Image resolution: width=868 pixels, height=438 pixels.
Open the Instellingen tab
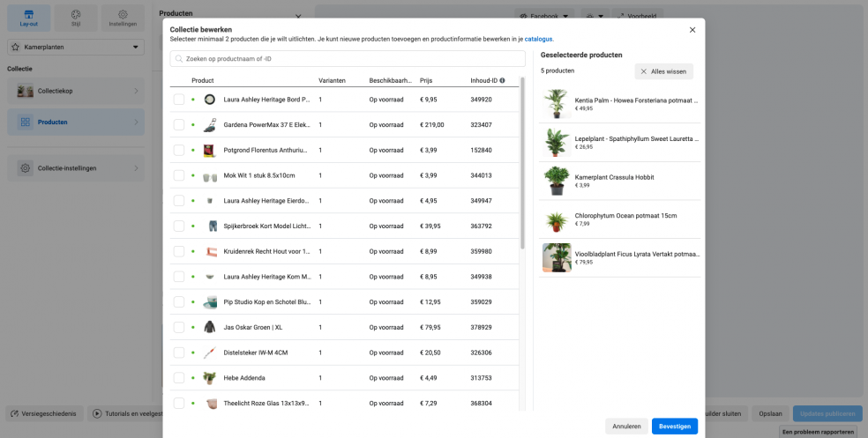tap(123, 19)
